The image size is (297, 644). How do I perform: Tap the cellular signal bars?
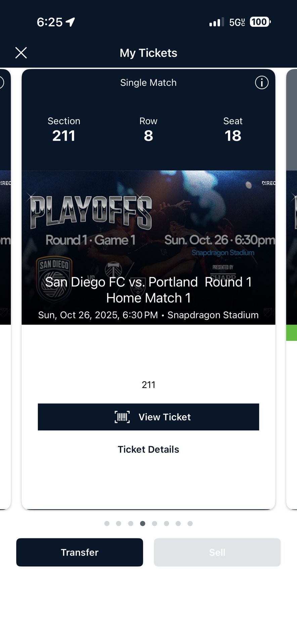(x=216, y=21)
